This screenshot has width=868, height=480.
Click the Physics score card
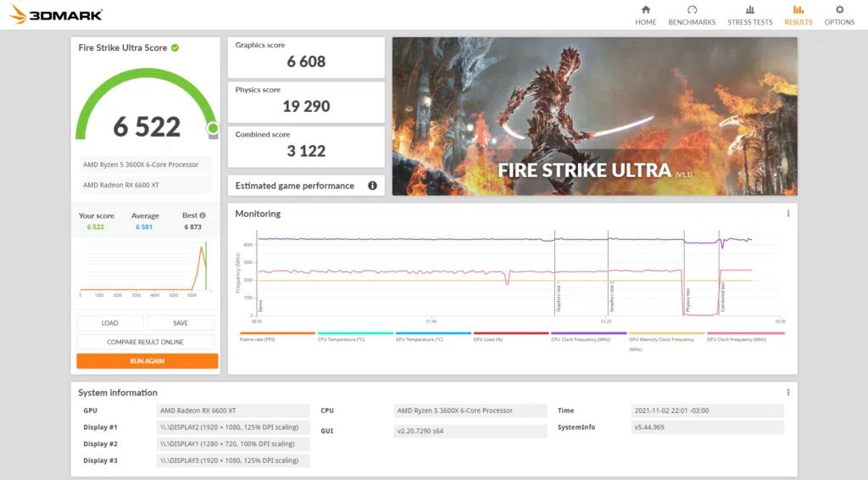[306, 102]
